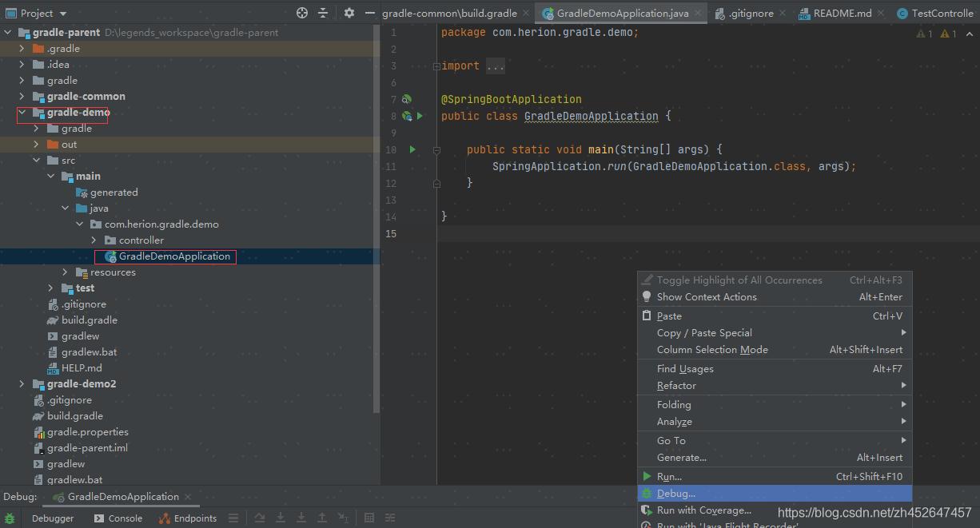980x528 pixels.
Task: Click the Step Over icon in debug toolbar
Action: coord(260,518)
